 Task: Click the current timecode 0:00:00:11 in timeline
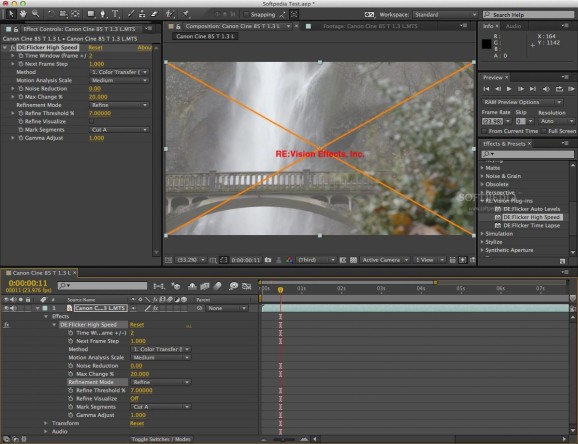28,283
